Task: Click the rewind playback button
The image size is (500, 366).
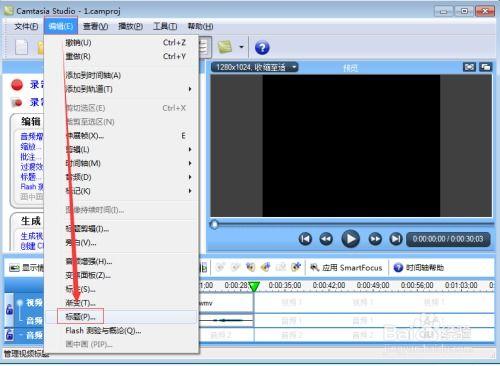Action: [326, 239]
